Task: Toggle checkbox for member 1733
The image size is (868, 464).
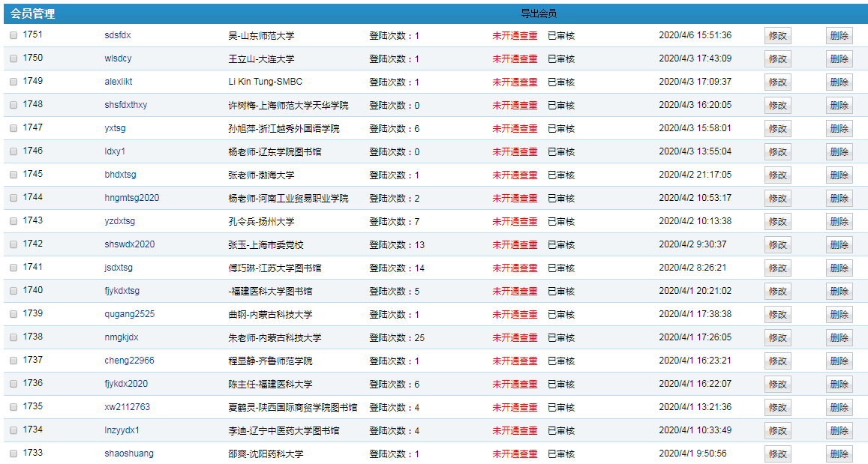Action: (14, 454)
